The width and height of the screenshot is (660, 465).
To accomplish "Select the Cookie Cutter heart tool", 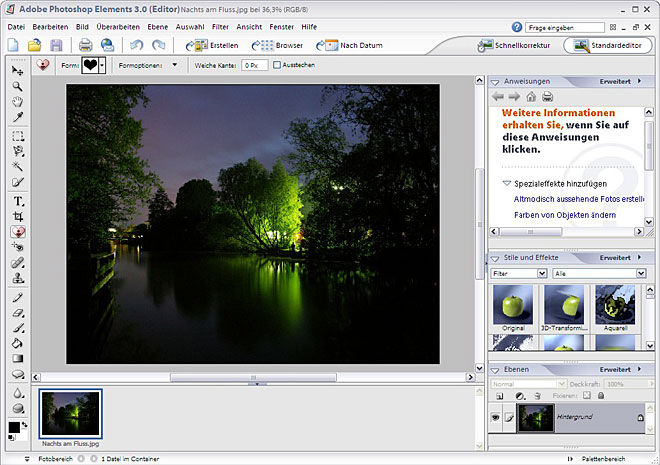I will pos(18,231).
